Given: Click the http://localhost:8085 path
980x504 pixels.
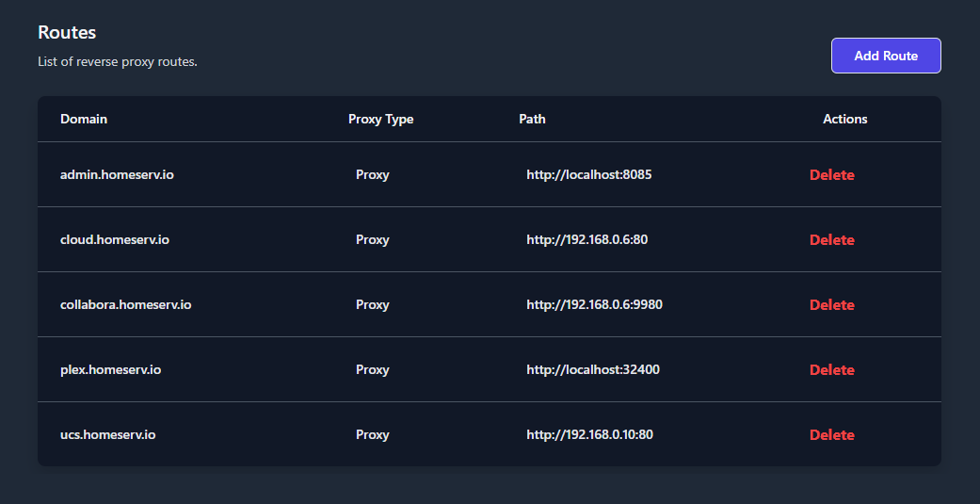Looking at the screenshot, I should [588, 175].
